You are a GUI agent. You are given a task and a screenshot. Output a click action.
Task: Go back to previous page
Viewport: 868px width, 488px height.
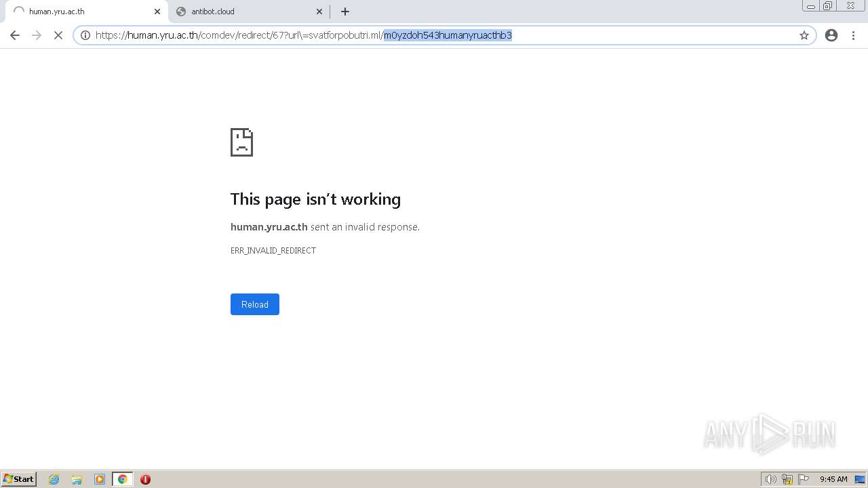15,35
